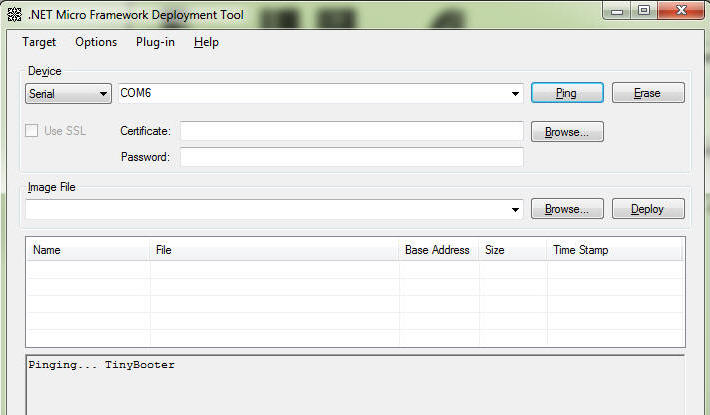This screenshot has height=415, width=710.
Task: Browse for a certificate file
Action: tap(567, 132)
